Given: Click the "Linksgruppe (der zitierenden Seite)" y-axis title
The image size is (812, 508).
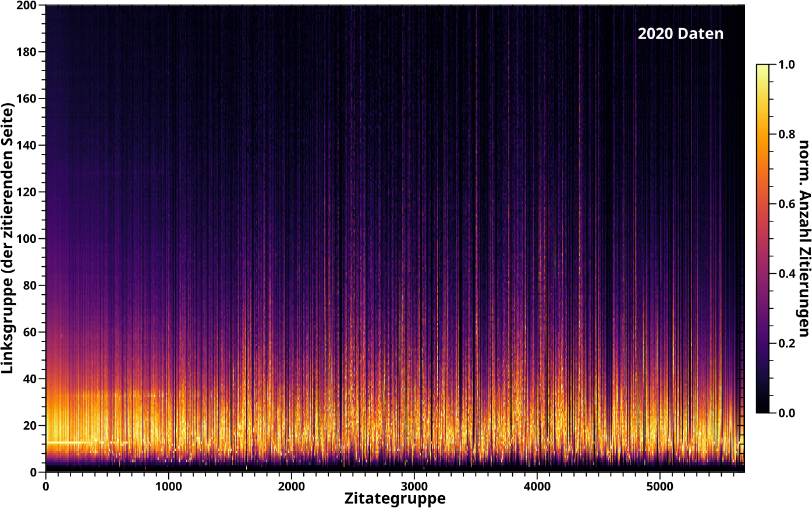Looking at the screenshot, I should click(8, 239).
